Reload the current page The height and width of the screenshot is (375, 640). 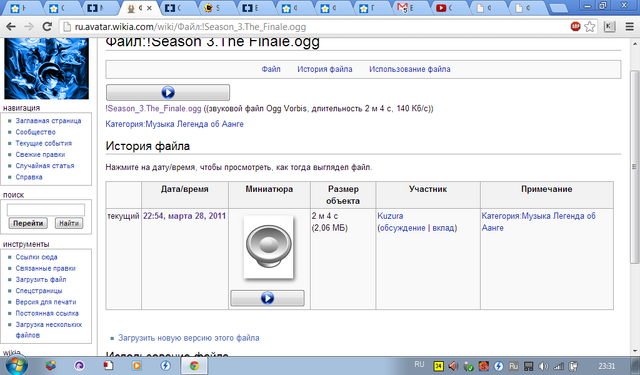tap(47, 27)
